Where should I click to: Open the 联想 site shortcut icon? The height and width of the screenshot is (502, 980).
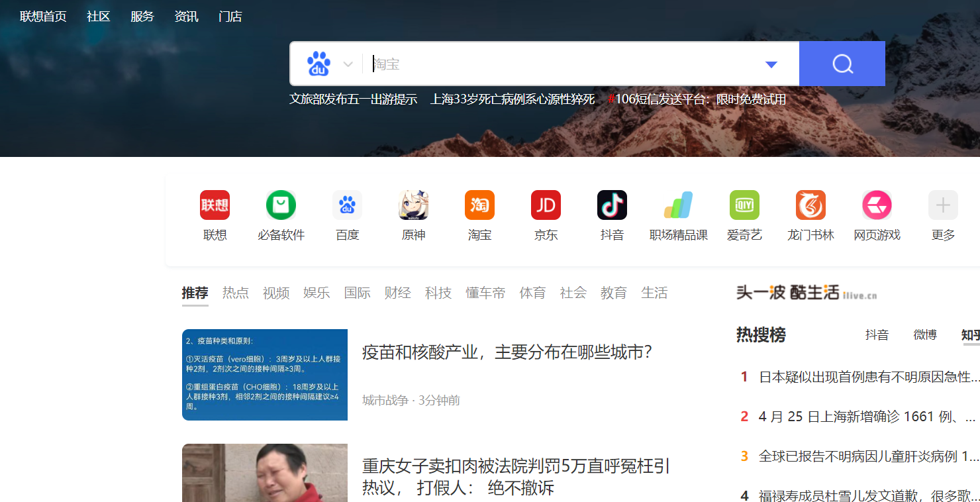point(215,205)
